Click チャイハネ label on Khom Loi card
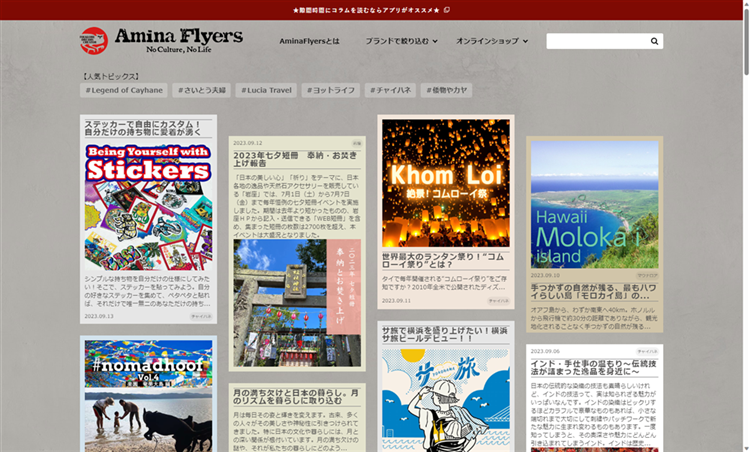The width and height of the screenshot is (750, 452). [498, 301]
